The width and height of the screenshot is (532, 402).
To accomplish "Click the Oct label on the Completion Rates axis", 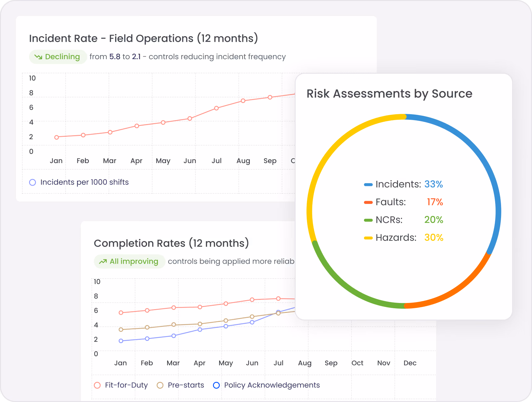I will (x=357, y=363).
